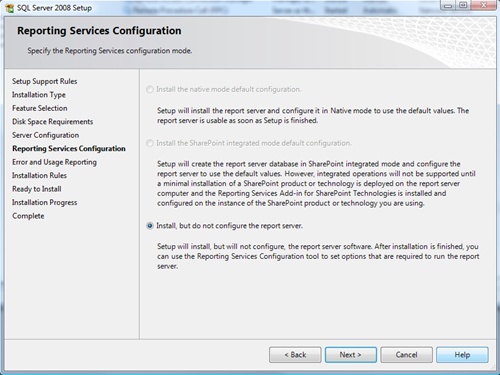Open Server Configuration step
This screenshot has height=375, width=500.
[x=46, y=135]
